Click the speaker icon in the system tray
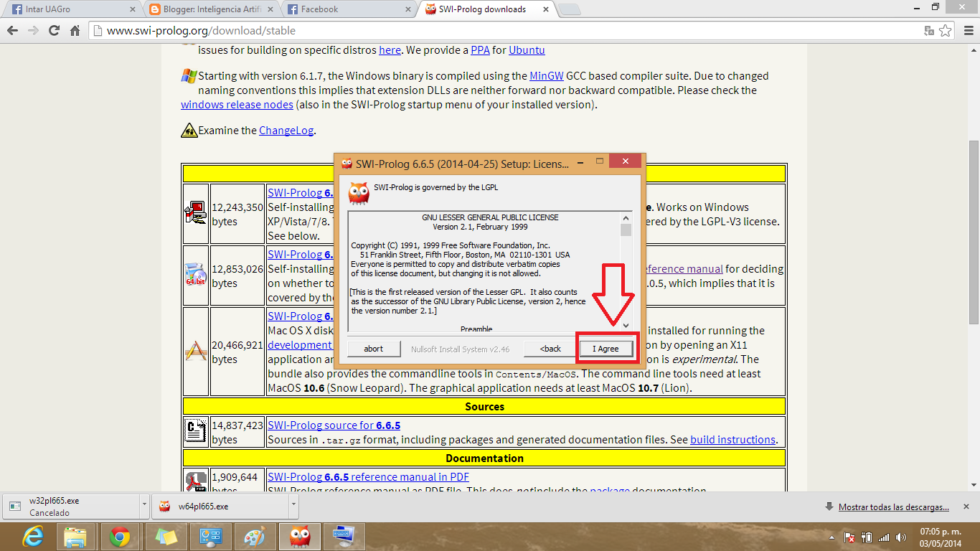 pyautogui.click(x=902, y=536)
